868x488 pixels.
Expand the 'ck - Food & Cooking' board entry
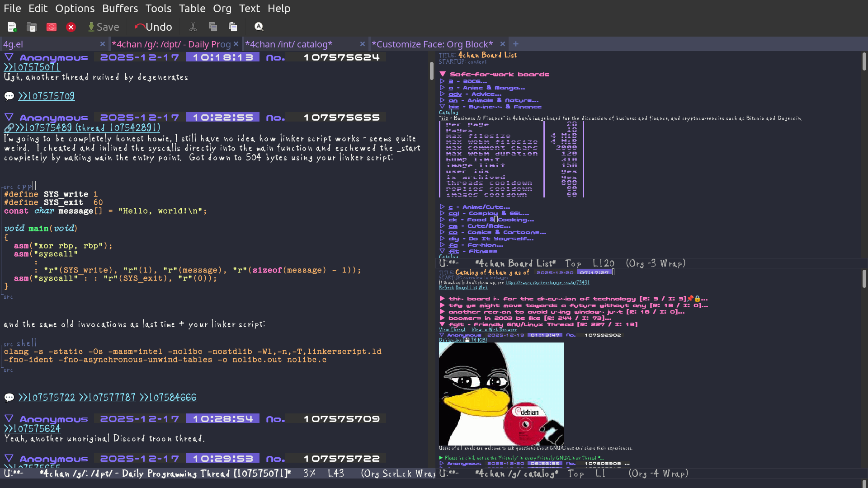pos(442,220)
